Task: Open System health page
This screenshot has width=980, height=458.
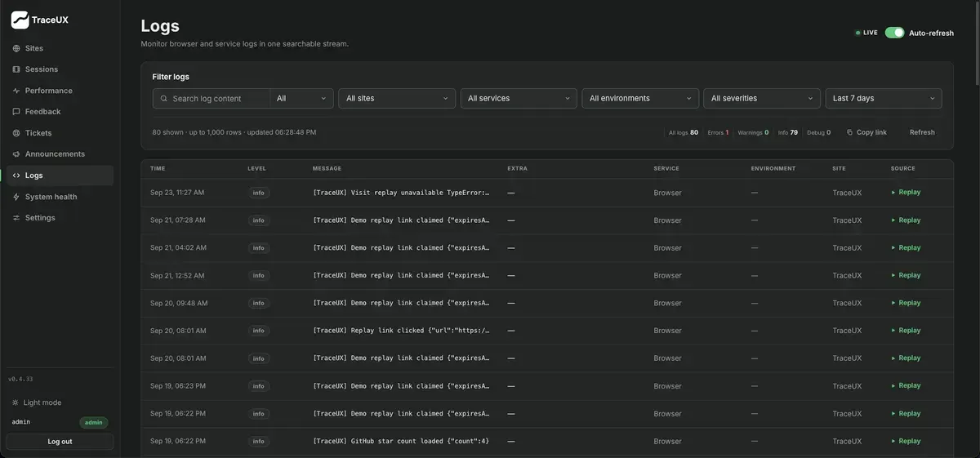Action: coord(59,197)
